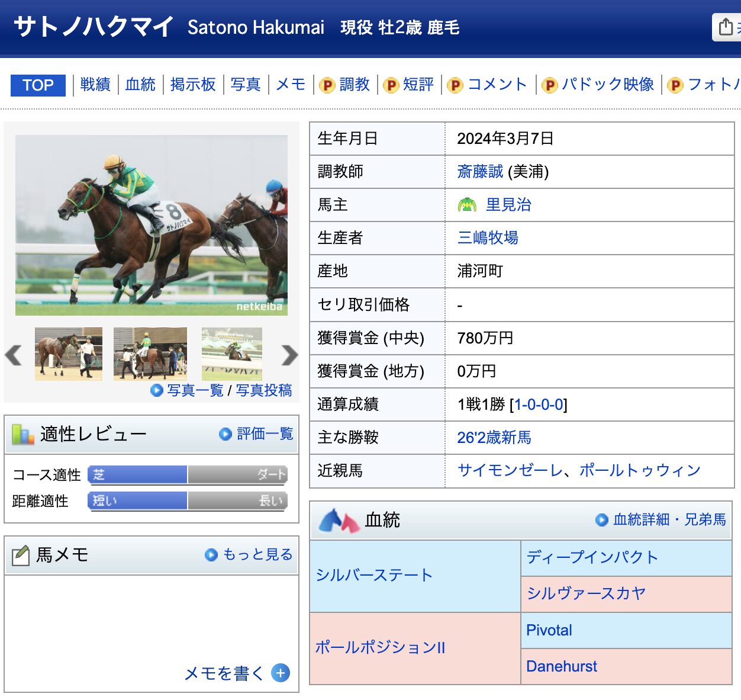Click the birth date 2024年3月7日
Image resolution: width=741 pixels, height=700 pixels.
click(505, 139)
